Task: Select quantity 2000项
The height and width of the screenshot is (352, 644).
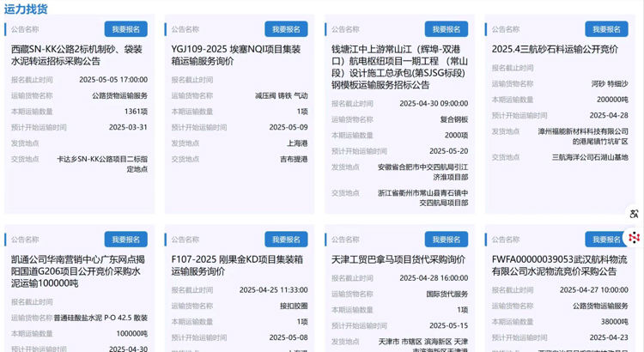Action: coord(456,135)
